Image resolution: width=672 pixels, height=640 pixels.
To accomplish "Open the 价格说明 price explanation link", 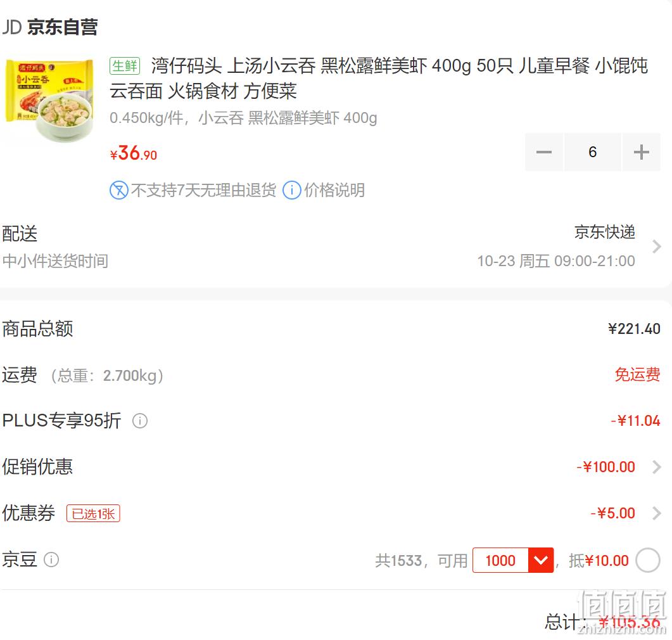I will [x=334, y=190].
